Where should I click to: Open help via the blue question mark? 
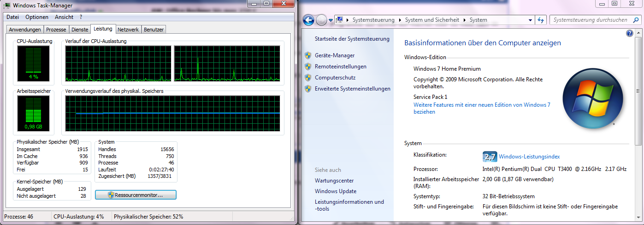click(x=630, y=33)
